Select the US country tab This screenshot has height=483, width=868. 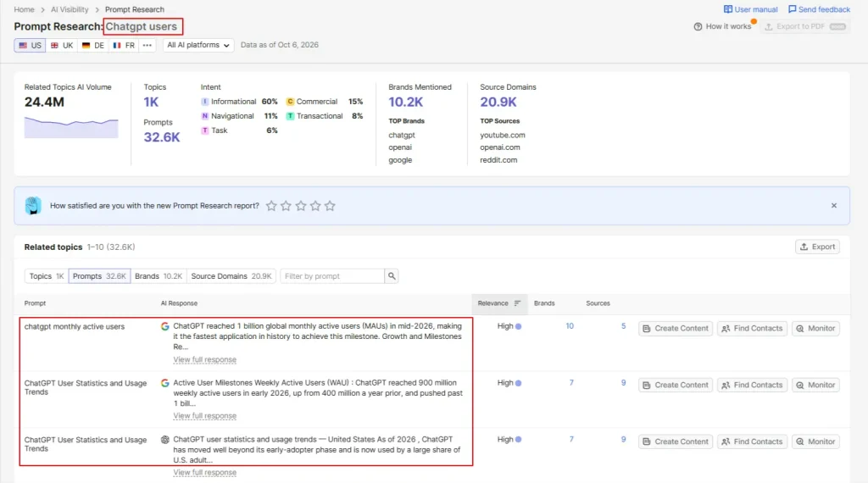(x=30, y=46)
